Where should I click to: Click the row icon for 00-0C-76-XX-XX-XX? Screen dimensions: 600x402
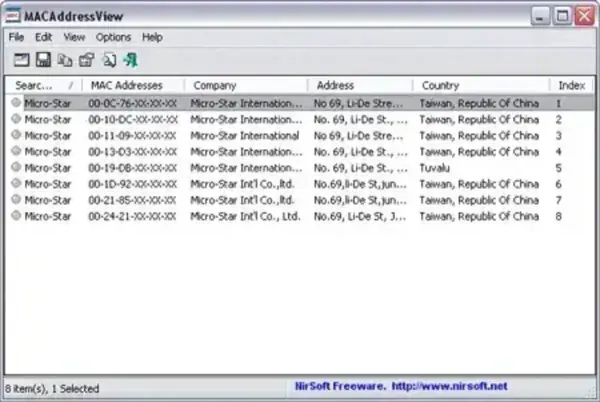pos(16,103)
